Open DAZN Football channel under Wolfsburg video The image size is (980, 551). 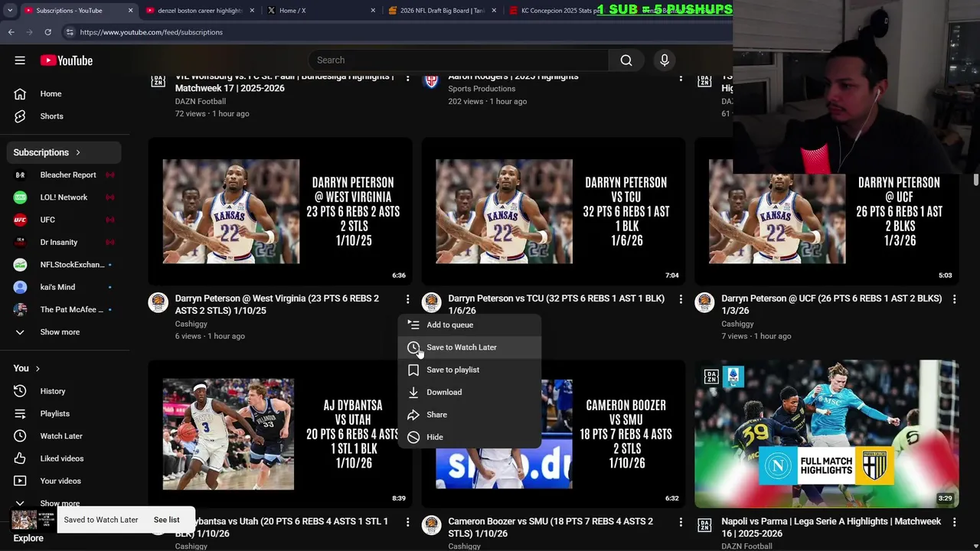(x=201, y=101)
